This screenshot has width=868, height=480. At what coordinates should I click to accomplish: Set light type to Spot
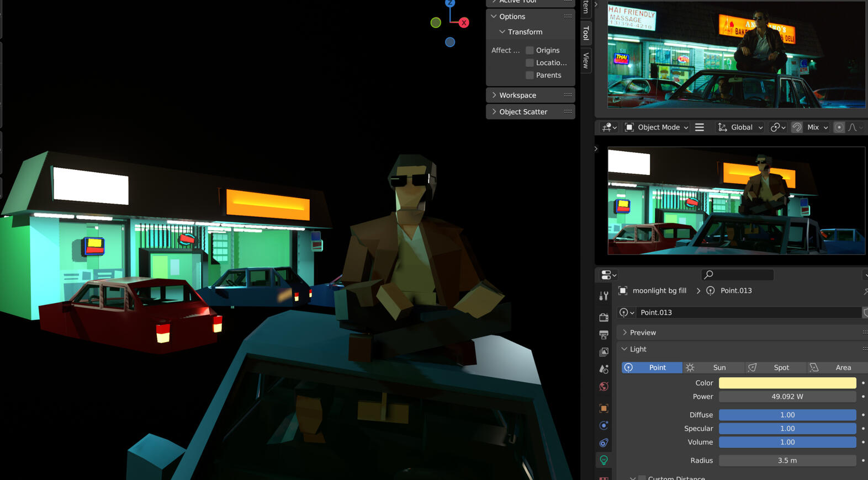(x=775, y=367)
